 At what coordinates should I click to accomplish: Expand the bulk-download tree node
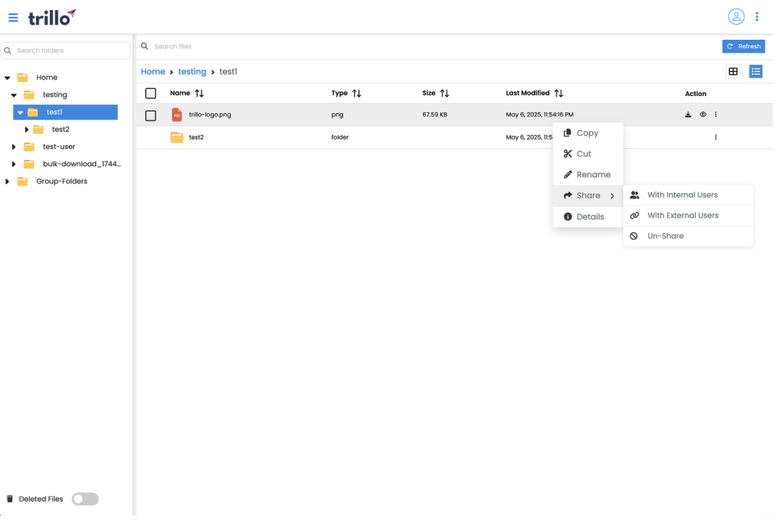14,164
